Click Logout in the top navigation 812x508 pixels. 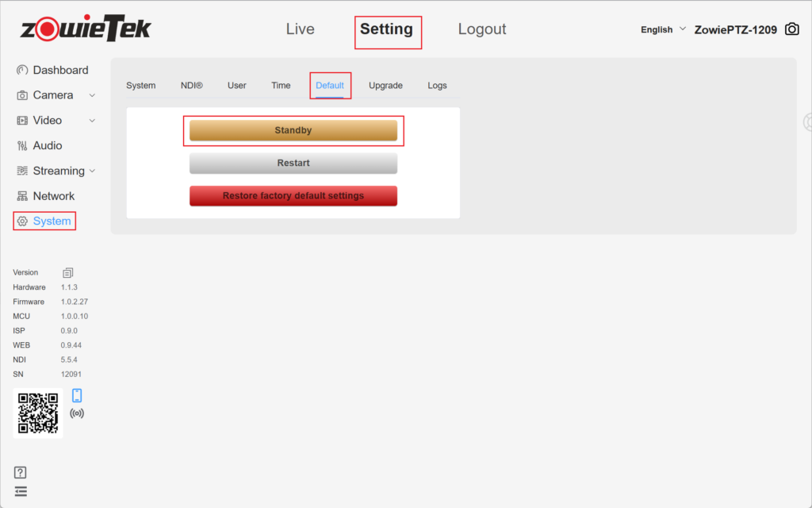click(481, 29)
